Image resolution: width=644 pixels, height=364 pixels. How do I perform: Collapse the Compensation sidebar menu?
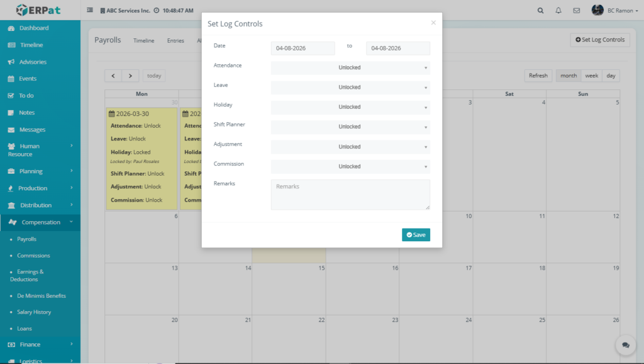40,222
